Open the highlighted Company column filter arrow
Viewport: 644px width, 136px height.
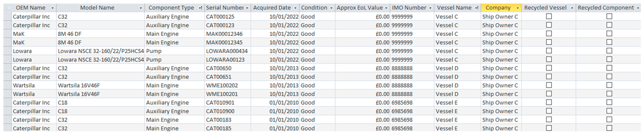tap(518, 8)
